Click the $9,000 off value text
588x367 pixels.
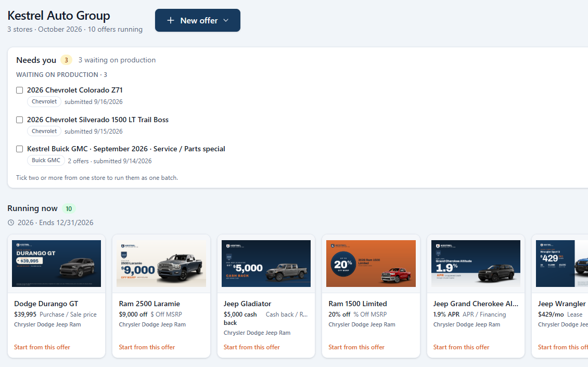133,314
